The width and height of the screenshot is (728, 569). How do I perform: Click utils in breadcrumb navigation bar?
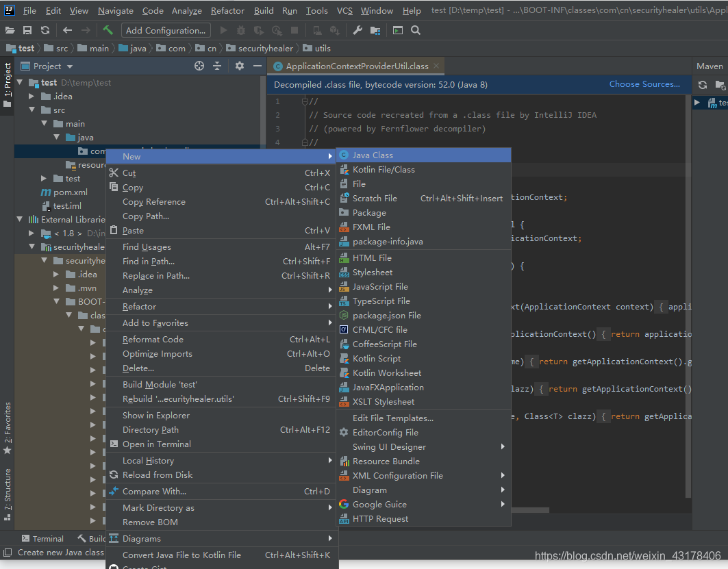pyautogui.click(x=316, y=48)
